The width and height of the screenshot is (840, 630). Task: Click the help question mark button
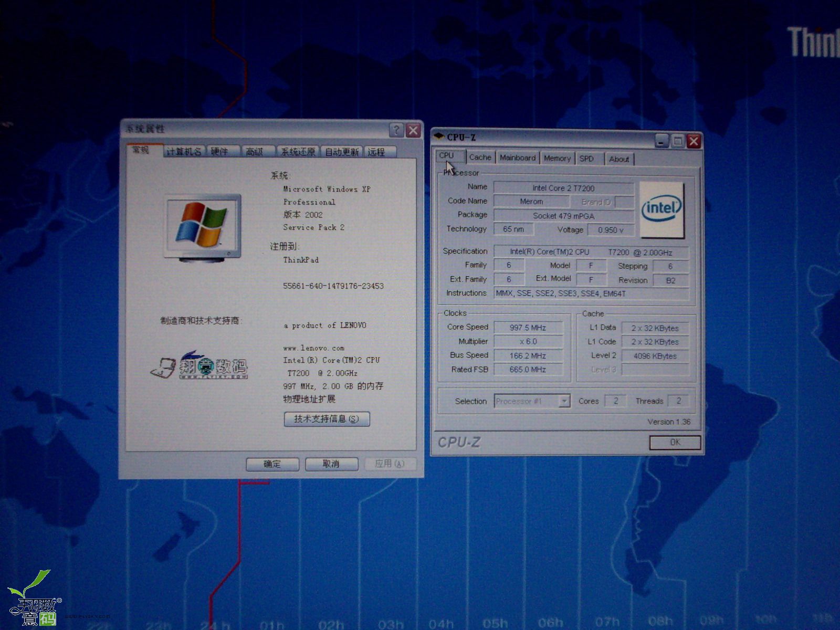point(396,130)
